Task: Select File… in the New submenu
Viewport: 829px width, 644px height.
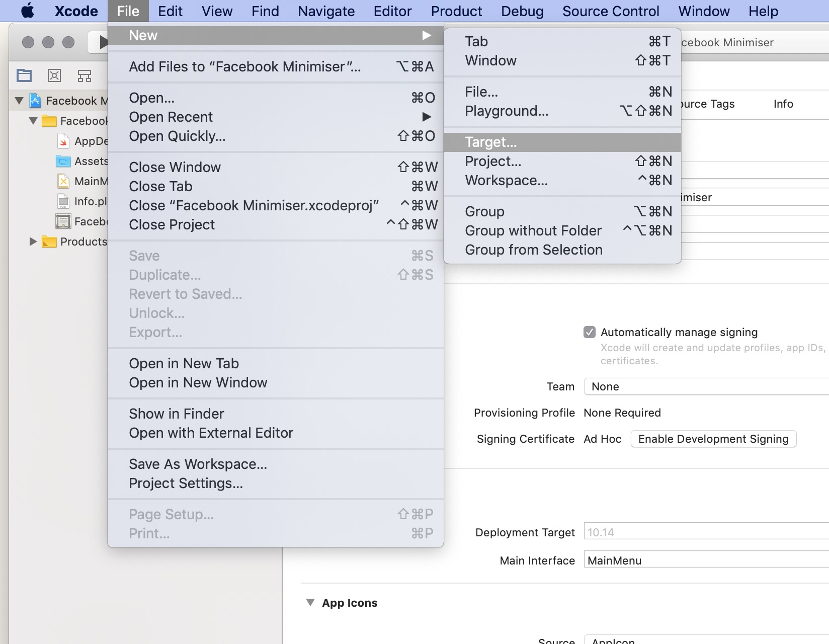Action: (x=562, y=92)
